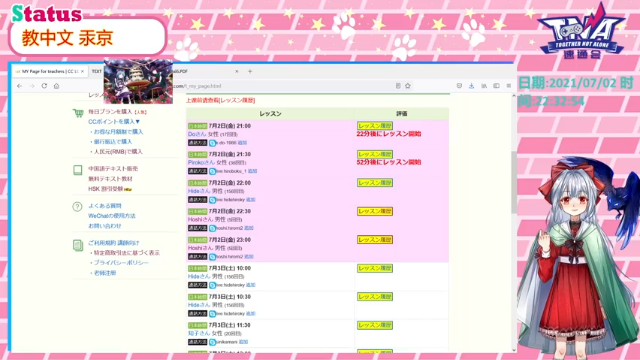Close the PDF browser tab
This screenshot has height=360, width=640.
tap(236, 71)
